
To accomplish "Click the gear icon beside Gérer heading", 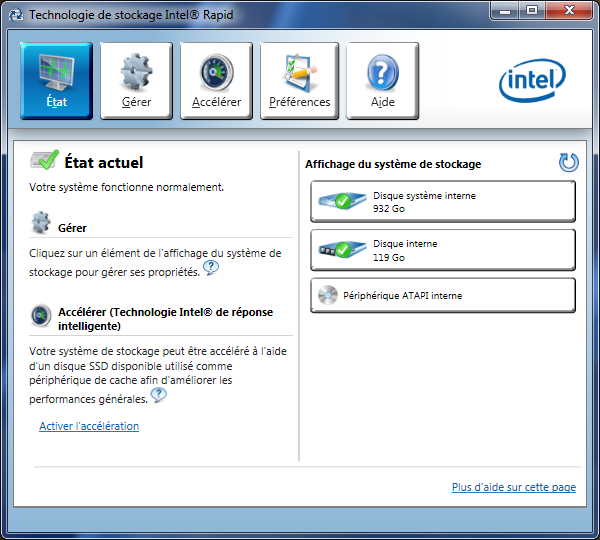I will pyautogui.click(x=41, y=221).
